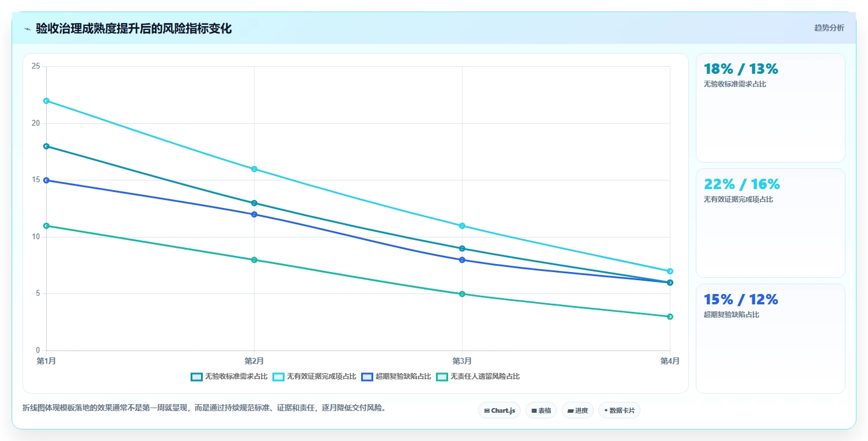The height and width of the screenshot is (441, 868).
Task: Select the cyan data point at 16 for 第2月
Action: pyautogui.click(x=254, y=169)
